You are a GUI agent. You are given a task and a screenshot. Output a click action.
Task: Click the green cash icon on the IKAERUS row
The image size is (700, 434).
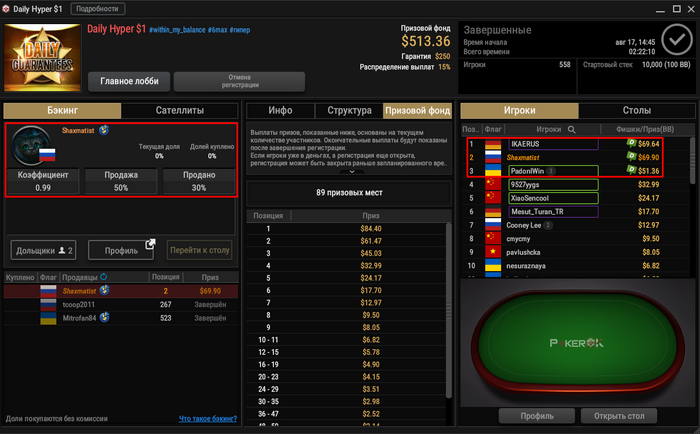tap(631, 143)
